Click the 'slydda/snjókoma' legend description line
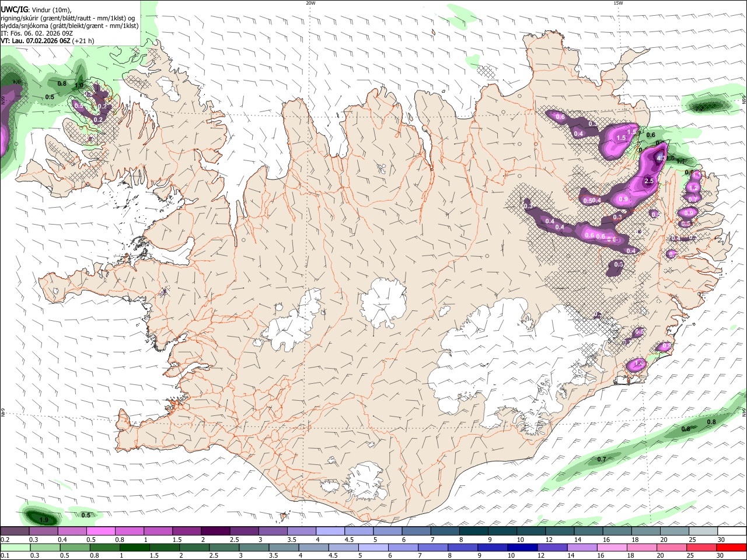This screenshot has width=747, height=560. (x=69, y=26)
